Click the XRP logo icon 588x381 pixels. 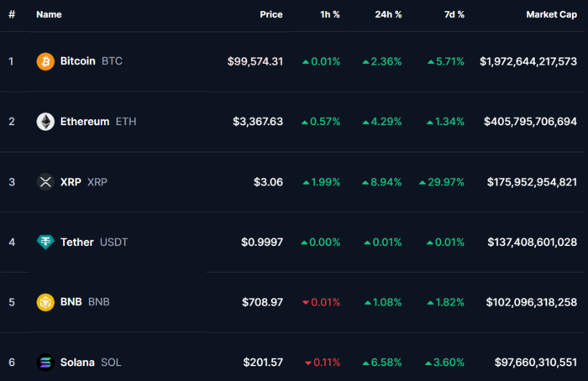(x=45, y=182)
